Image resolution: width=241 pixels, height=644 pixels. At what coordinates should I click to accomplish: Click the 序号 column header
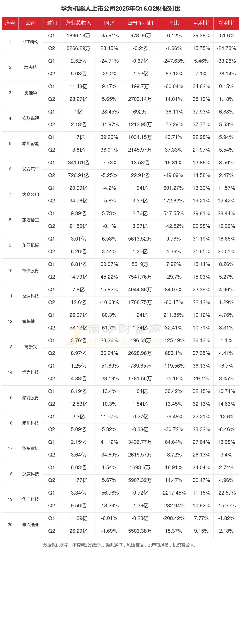coord(10,23)
